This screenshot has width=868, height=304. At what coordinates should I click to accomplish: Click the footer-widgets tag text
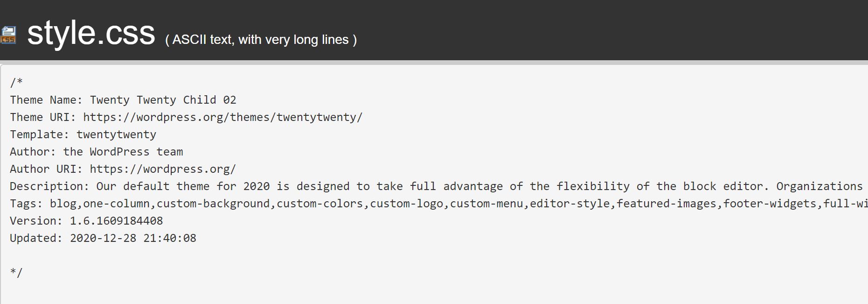770,204
